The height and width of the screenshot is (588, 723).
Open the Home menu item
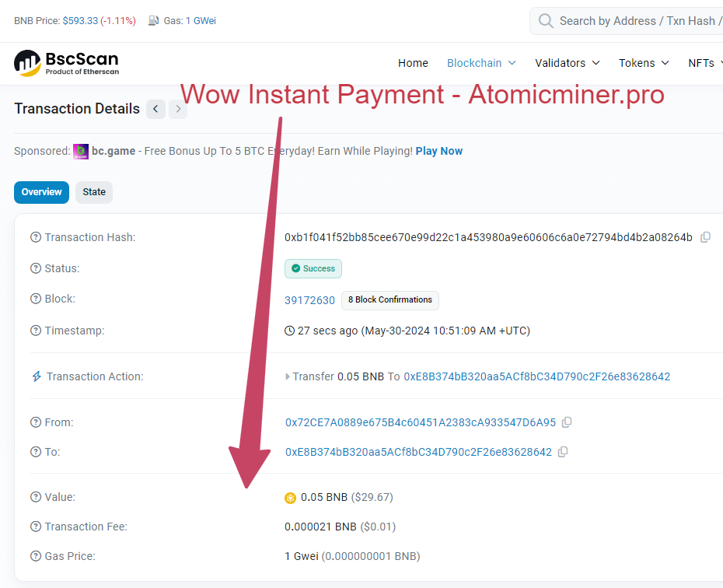[413, 63]
